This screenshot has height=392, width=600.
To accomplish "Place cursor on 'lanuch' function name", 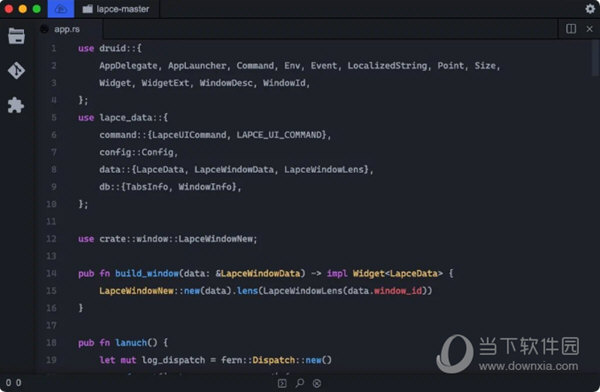I will click(131, 343).
